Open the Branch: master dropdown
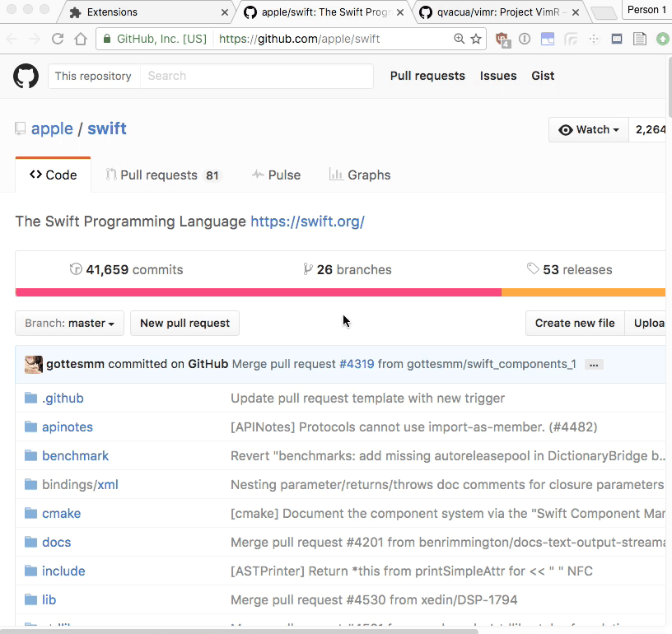This screenshot has height=634, width=672. (x=69, y=323)
